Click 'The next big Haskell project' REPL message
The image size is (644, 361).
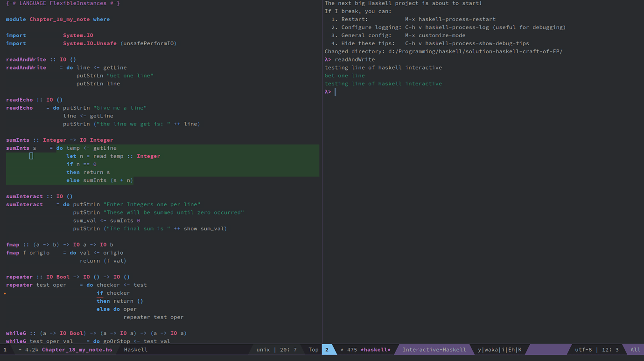click(403, 3)
